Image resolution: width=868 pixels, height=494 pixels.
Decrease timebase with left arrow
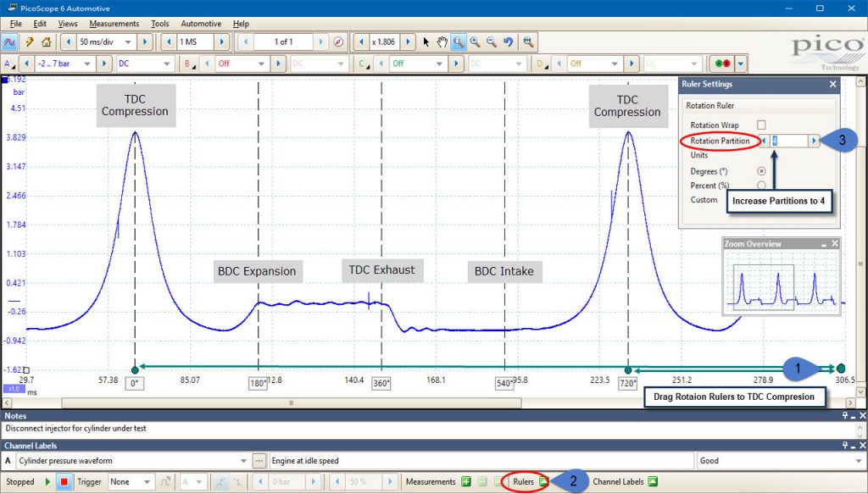point(69,42)
